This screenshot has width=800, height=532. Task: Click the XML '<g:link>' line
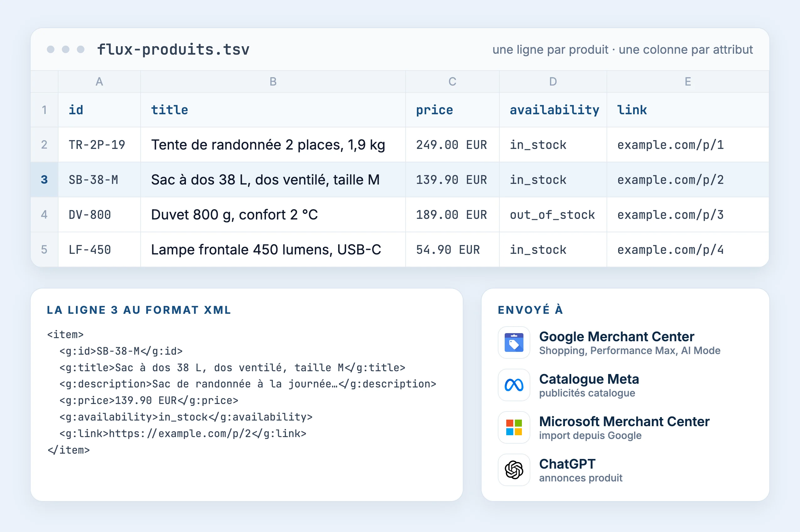pos(183,433)
